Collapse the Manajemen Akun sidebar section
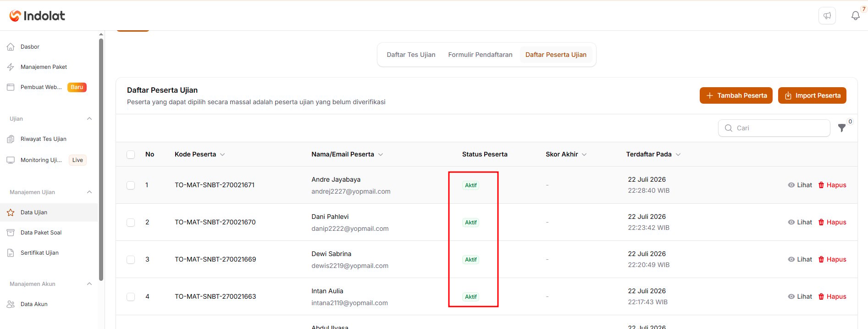 pos(89,284)
